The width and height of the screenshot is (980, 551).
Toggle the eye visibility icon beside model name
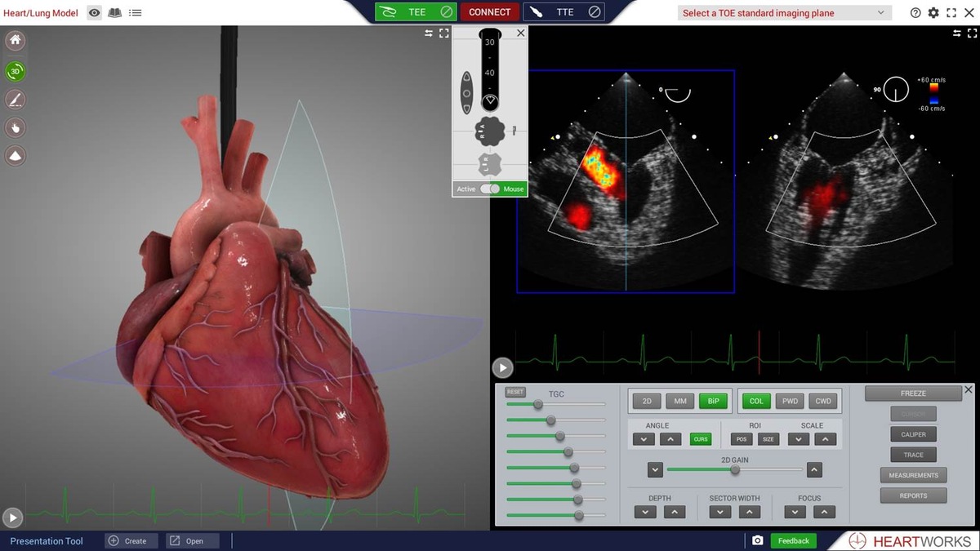click(x=95, y=12)
